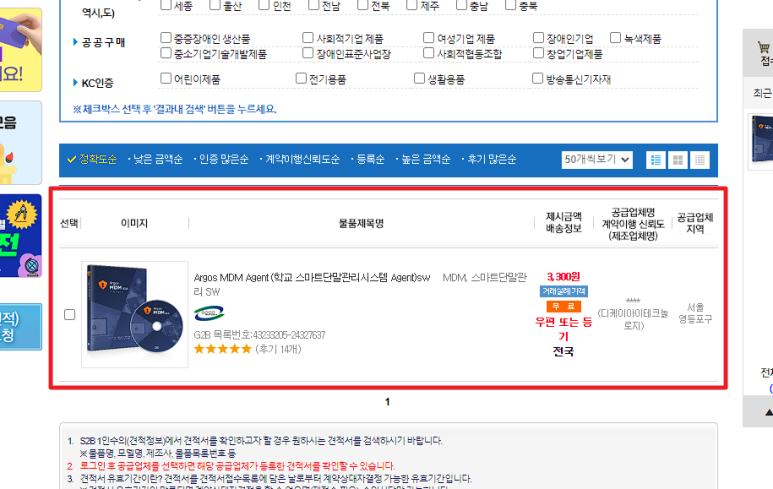
Task: Enable the 녹색제품 checkbox
Action: click(x=615, y=37)
